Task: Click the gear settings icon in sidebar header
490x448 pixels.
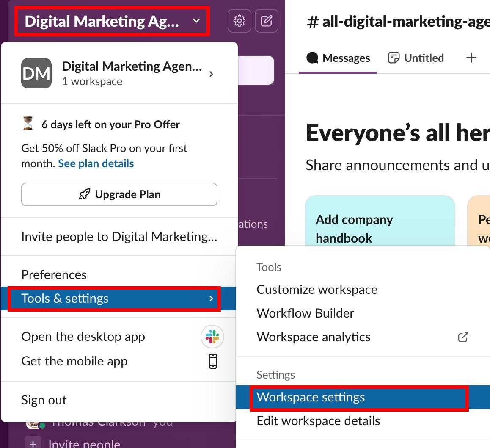Action: [x=239, y=21]
